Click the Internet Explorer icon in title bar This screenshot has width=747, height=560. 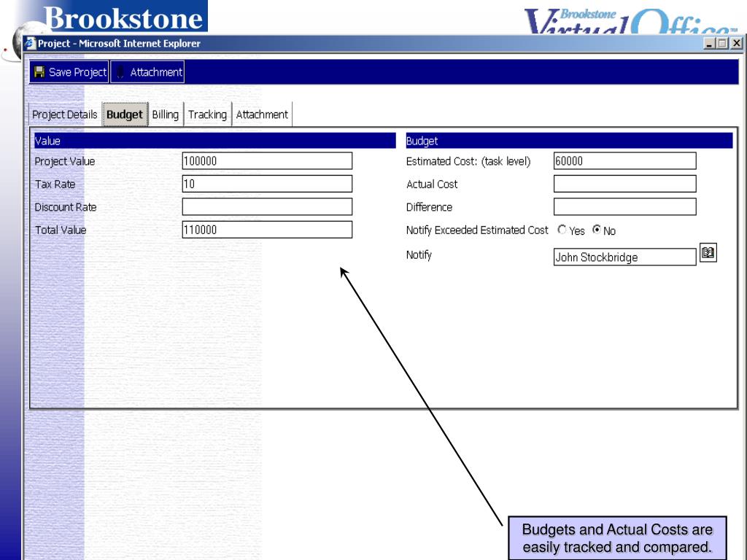pyautogui.click(x=30, y=43)
